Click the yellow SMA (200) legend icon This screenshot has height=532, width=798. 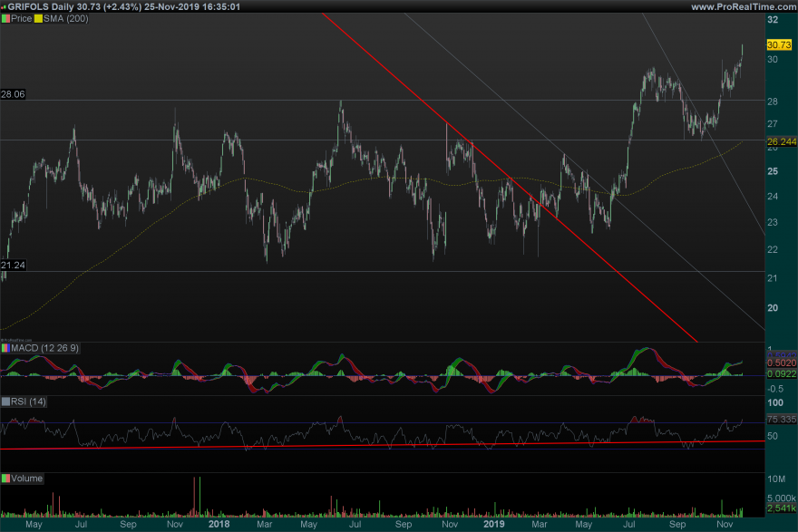[x=37, y=18]
